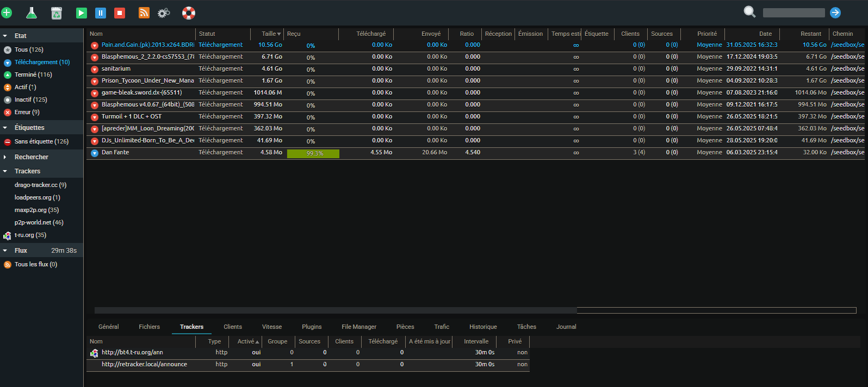The height and width of the screenshot is (387, 868).
Task: Open the Create Torrent flask icon
Action: point(32,13)
